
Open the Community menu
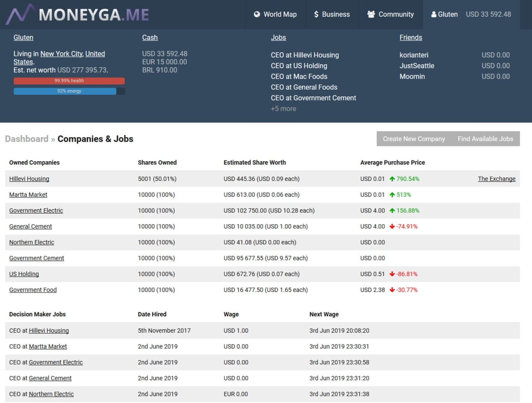pos(391,14)
